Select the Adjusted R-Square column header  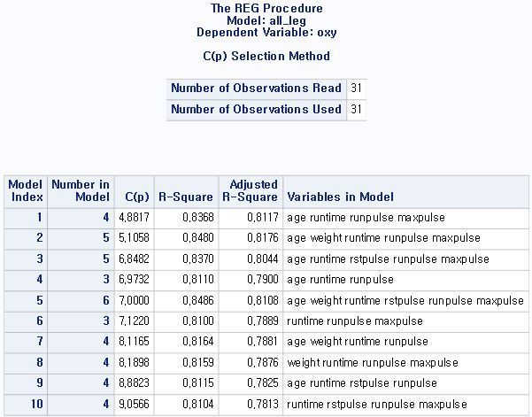pos(251,192)
